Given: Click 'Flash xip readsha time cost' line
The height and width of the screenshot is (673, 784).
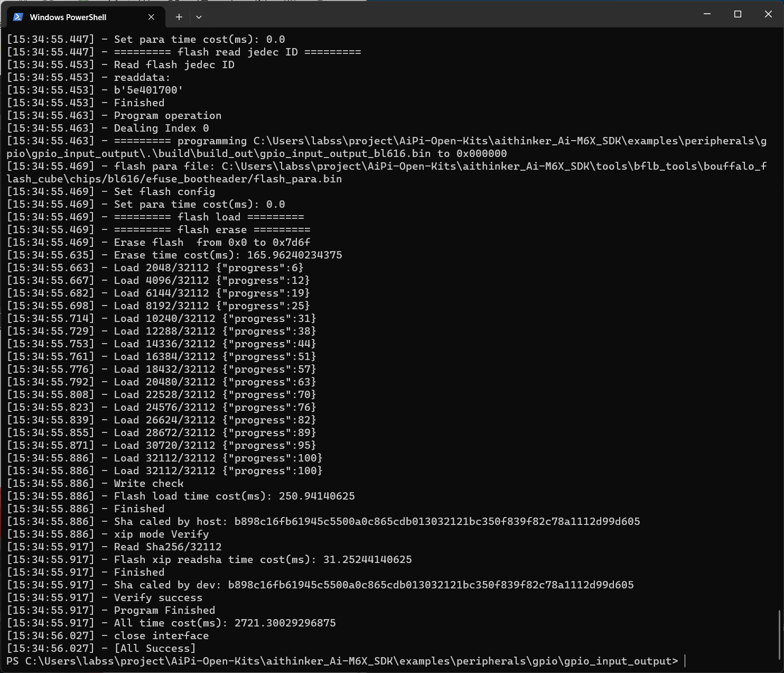Looking at the screenshot, I should [209, 559].
